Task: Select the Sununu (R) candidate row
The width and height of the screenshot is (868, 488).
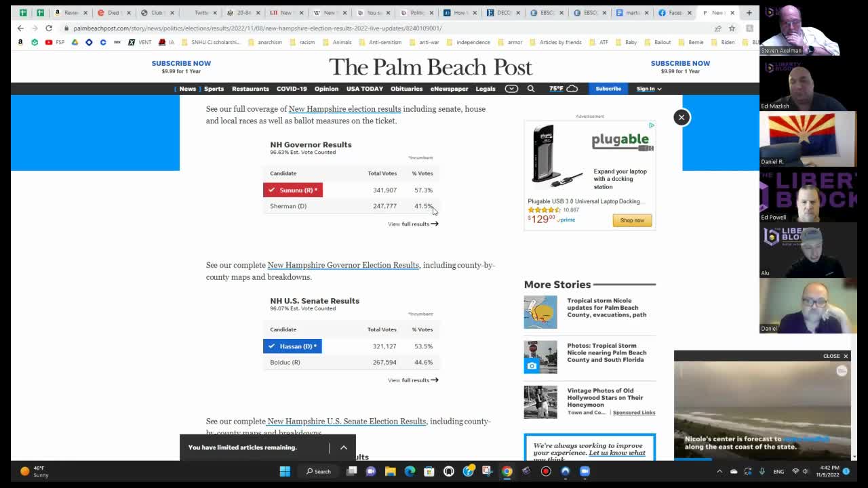Action: (351, 190)
